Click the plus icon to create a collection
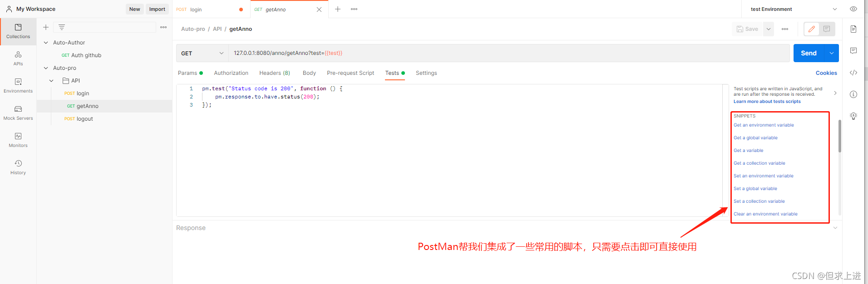 click(x=46, y=27)
